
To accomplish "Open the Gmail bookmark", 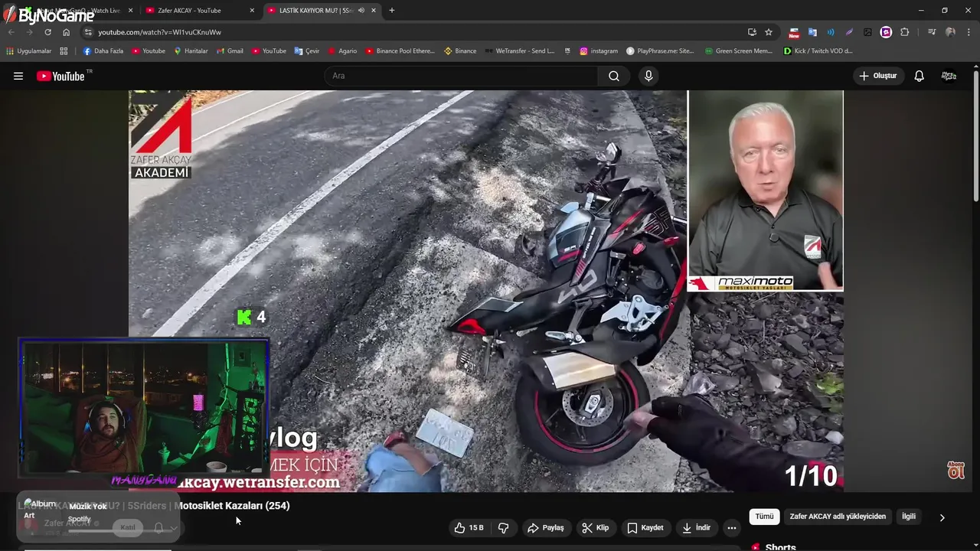I will pyautogui.click(x=230, y=51).
